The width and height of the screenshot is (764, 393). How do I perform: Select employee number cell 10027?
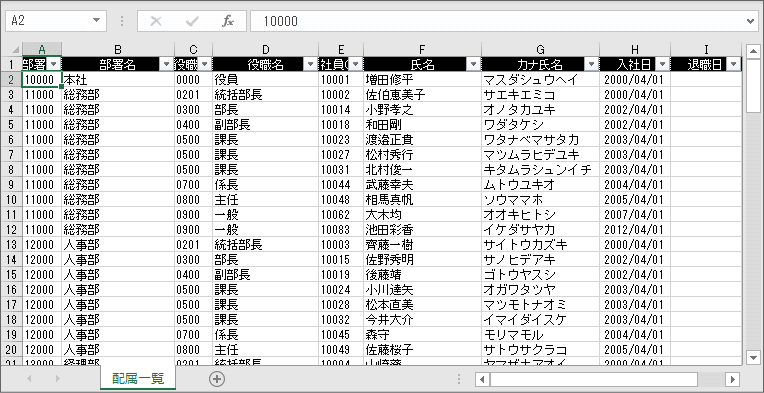coord(341,155)
